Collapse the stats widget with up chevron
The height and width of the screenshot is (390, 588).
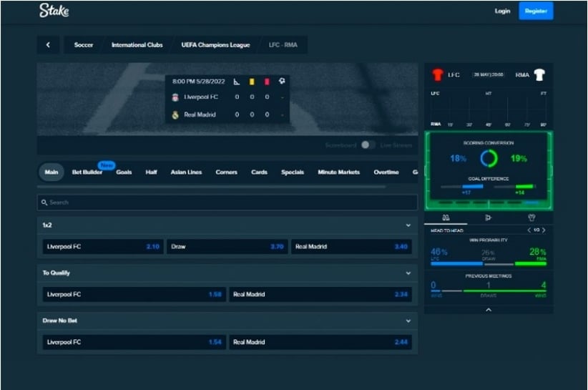coord(489,310)
